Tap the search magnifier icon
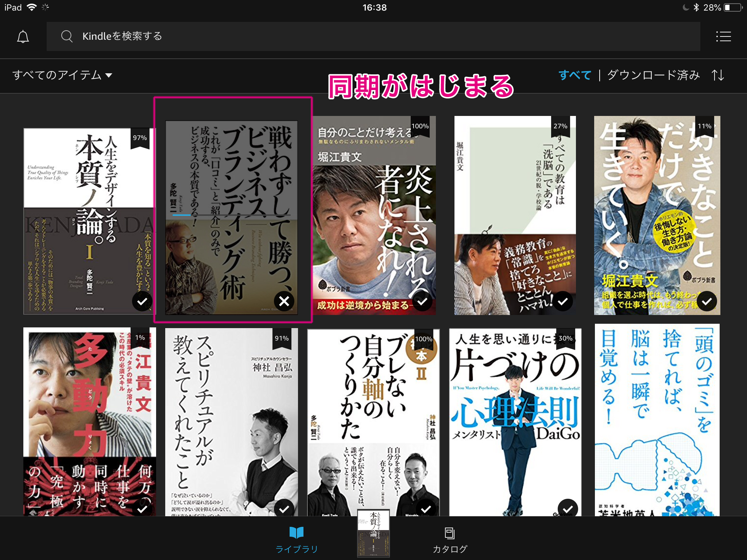Screen dimensions: 747x560 pos(67,36)
